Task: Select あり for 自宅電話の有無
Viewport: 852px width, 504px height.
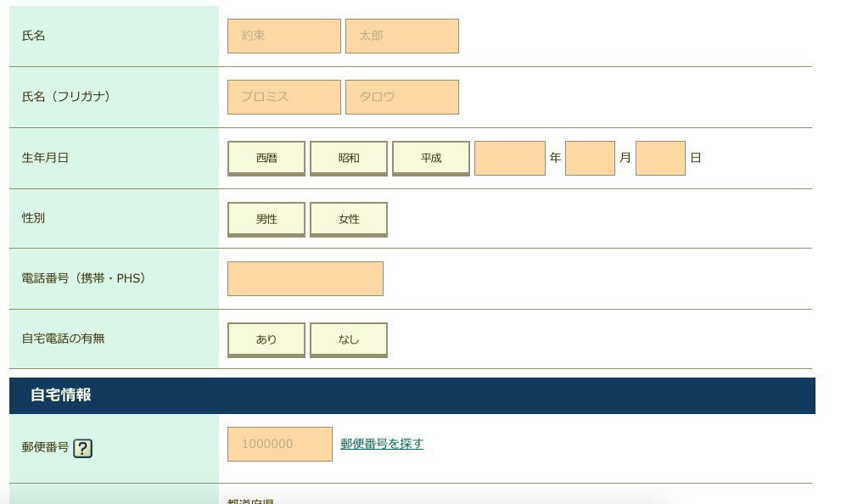Action: coord(266,339)
